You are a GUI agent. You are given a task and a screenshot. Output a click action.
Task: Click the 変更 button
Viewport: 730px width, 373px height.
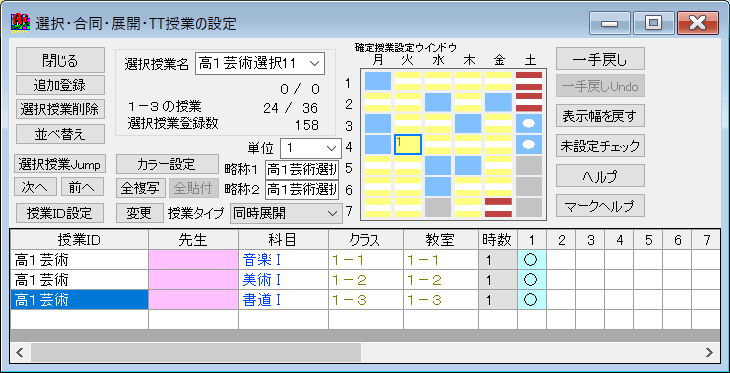coord(140,212)
